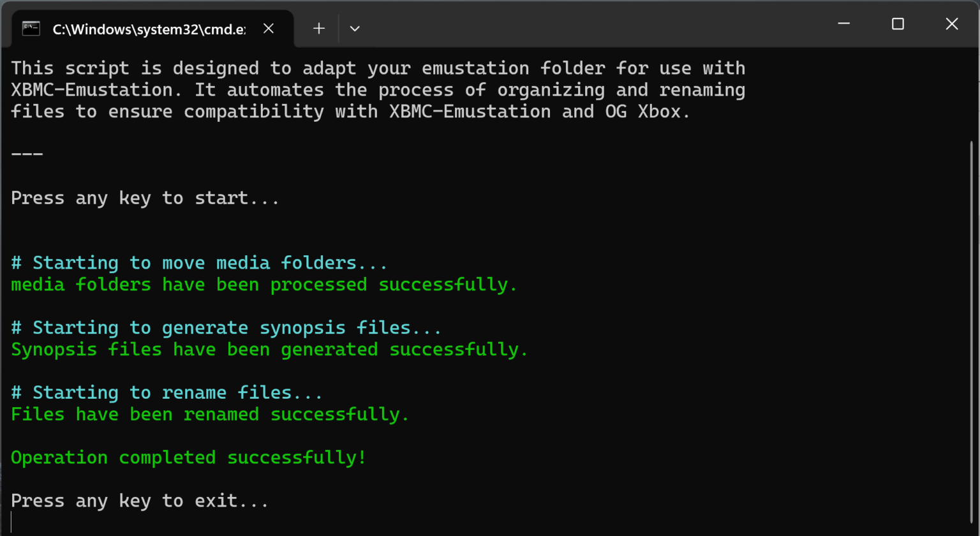Image resolution: width=980 pixels, height=536 pixels.
Task: Click the text cursor on the last line
Action: (x=12, y=522)
